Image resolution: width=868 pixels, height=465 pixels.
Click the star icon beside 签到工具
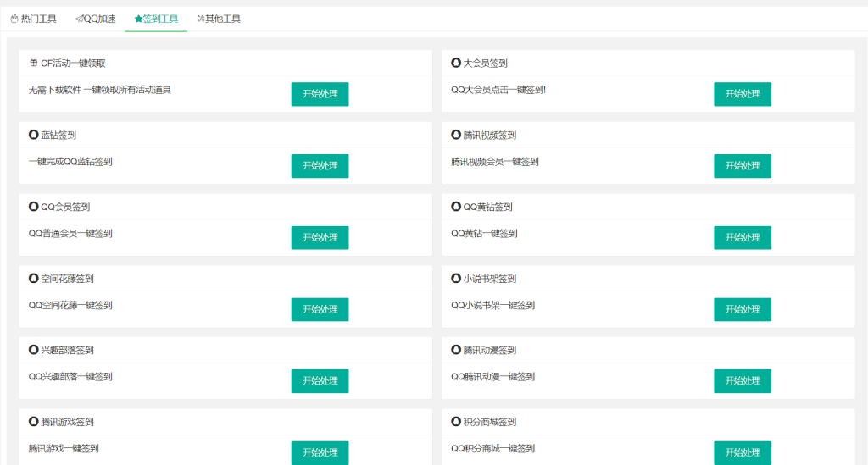point(138,19)
